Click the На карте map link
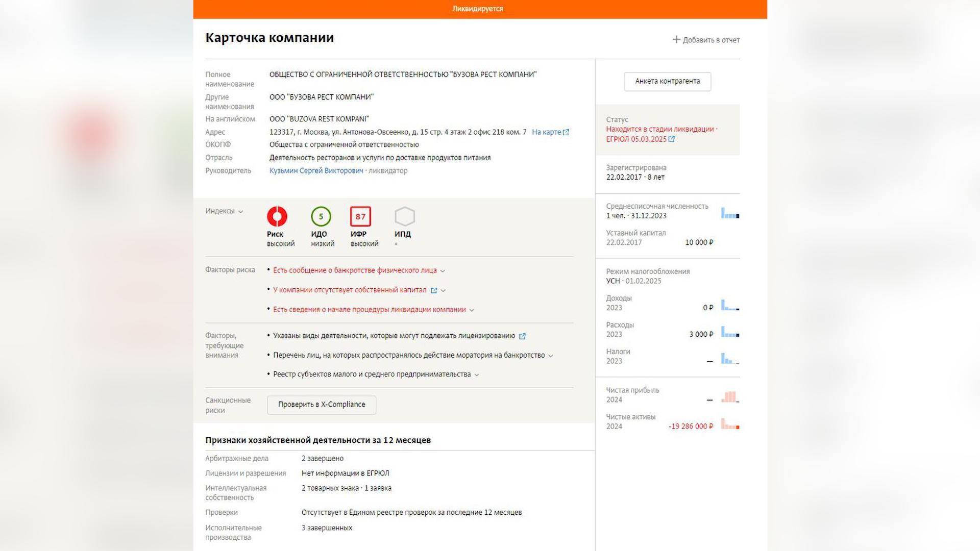 pyautogui.click(x=546, y=132)
